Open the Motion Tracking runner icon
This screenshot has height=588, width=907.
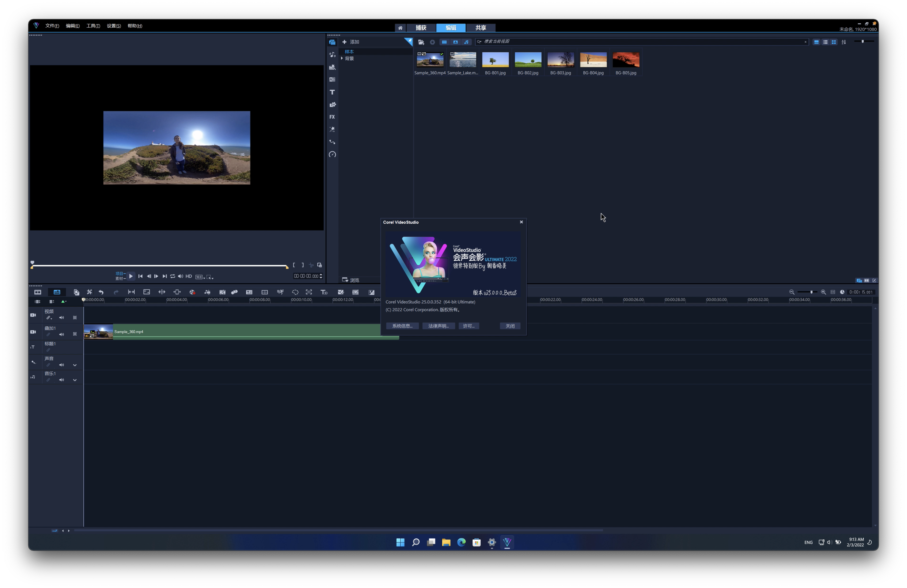click(280, 292)
